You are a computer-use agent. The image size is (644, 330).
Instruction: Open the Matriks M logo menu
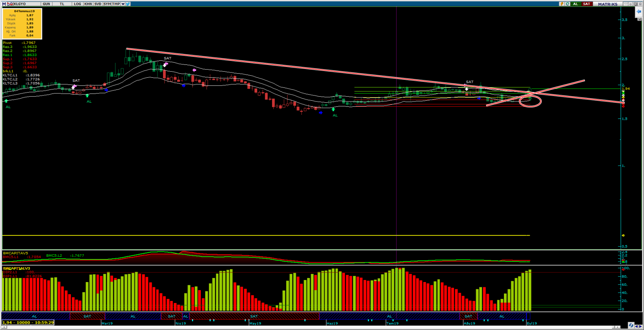4,4
